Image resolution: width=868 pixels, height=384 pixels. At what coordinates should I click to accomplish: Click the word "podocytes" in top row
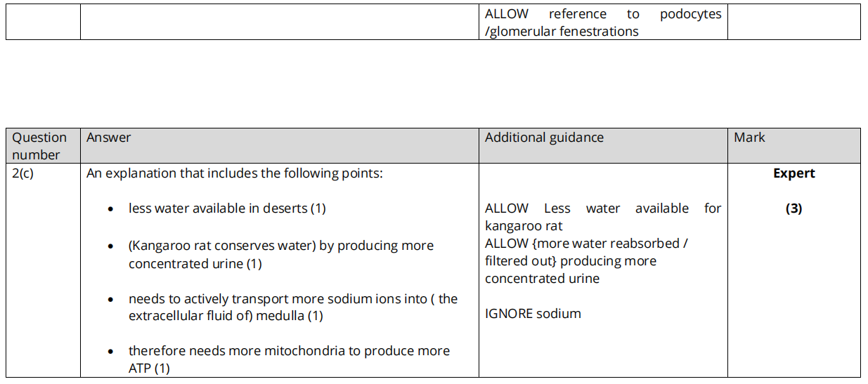[690, 14]
